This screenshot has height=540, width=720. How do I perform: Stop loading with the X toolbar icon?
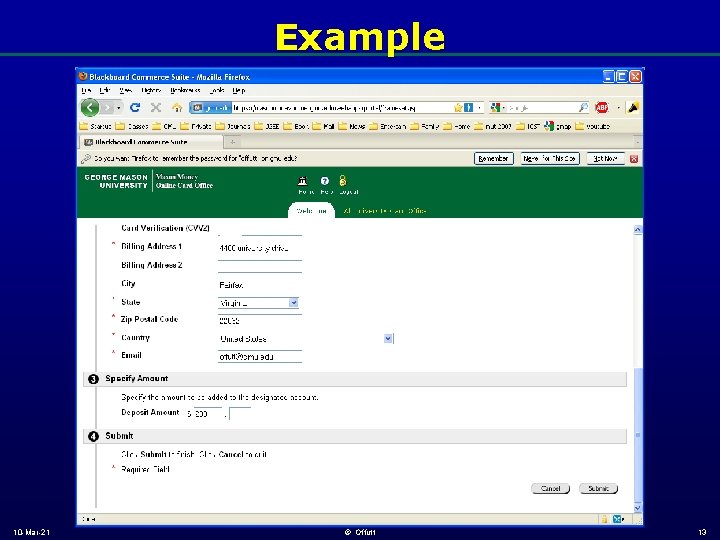[x=156, y=107]
